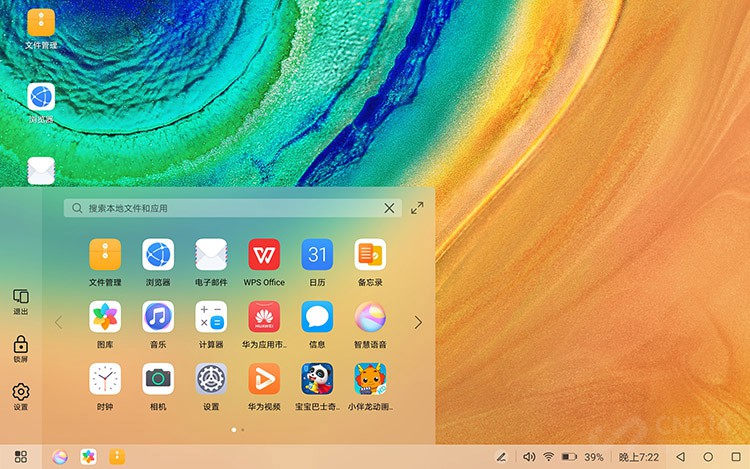The image size is (750, 469).
Task: Open the Calculator (计算器) app
Action: coord(211,317)
